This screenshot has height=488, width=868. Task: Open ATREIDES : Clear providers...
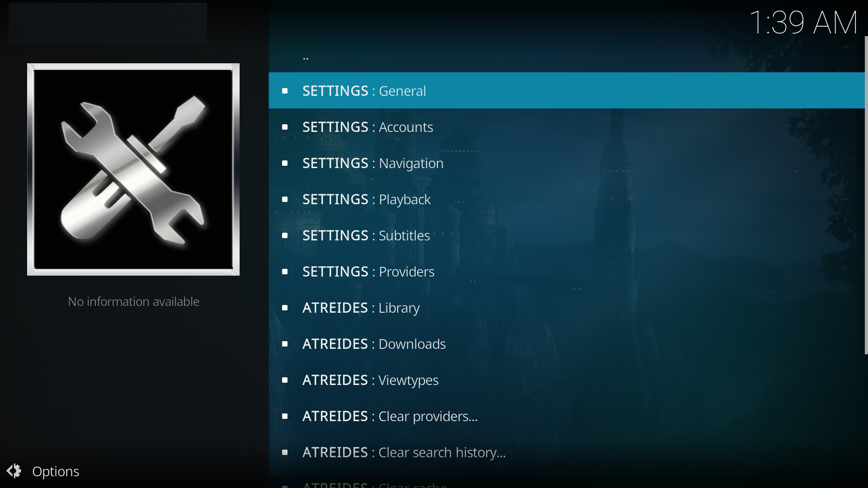pos(566,416)
